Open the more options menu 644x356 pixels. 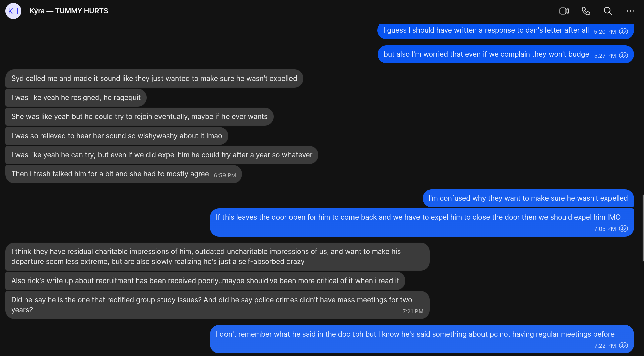tap(630, 11)
